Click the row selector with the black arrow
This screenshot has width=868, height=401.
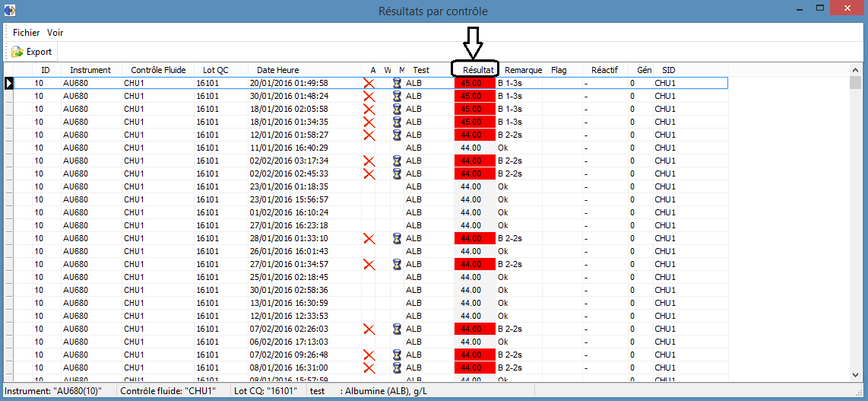coord(8,83)
